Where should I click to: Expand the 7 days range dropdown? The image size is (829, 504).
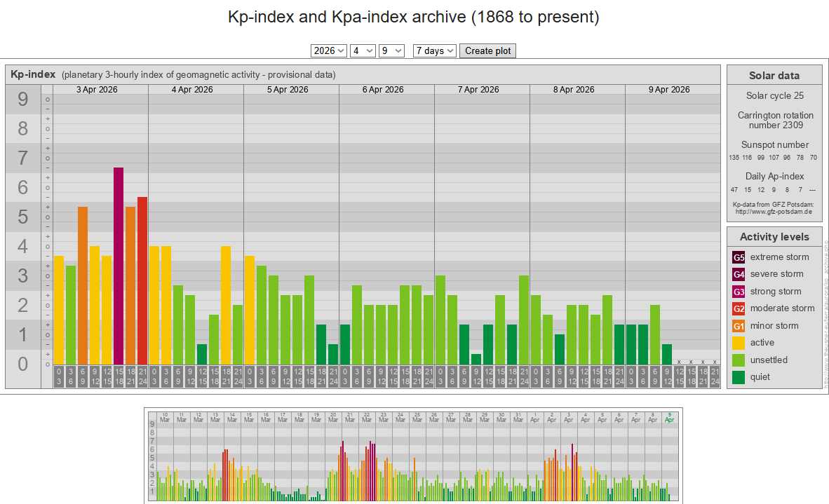click(x=434, y=50)
